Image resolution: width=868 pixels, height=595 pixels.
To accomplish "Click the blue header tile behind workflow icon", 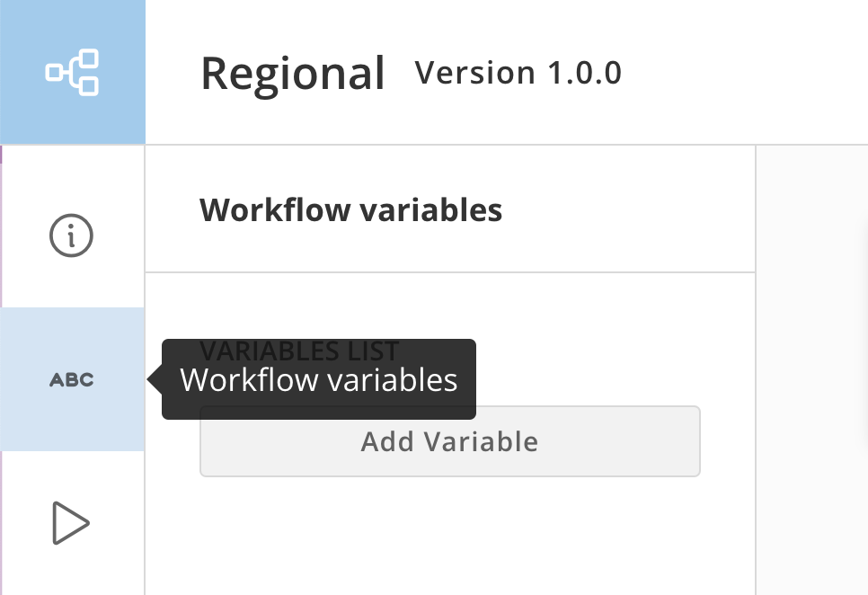I will pyautogui.click(x=73, y=72).
